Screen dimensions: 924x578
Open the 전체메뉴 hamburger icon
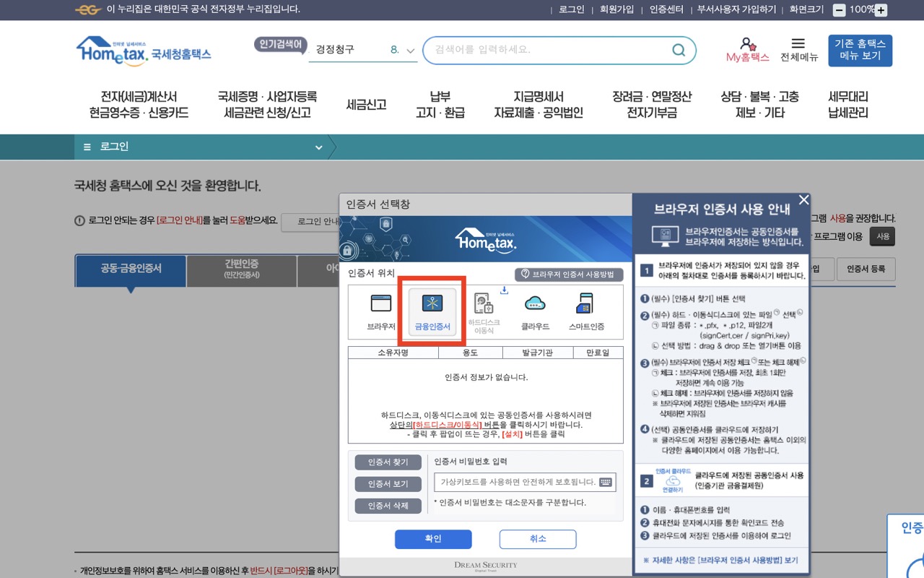tap(798, 43)
